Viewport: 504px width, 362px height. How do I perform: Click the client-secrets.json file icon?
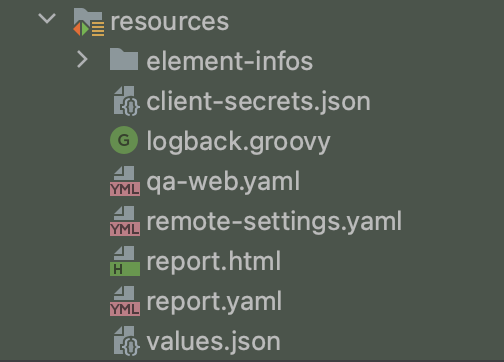point(126,101)
